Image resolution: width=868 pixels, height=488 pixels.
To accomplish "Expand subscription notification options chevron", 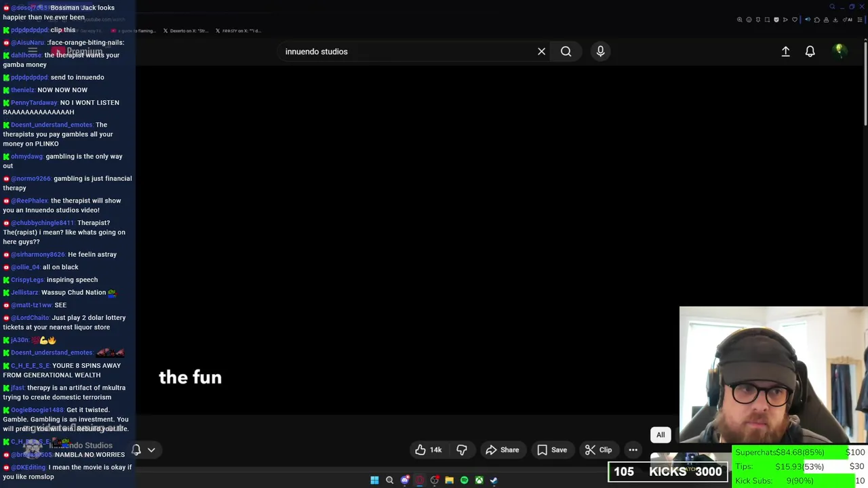I will point(151,449).
